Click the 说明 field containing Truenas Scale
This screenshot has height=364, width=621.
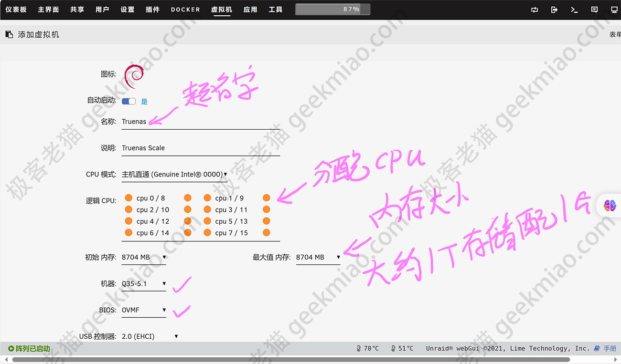click(201, 148)
